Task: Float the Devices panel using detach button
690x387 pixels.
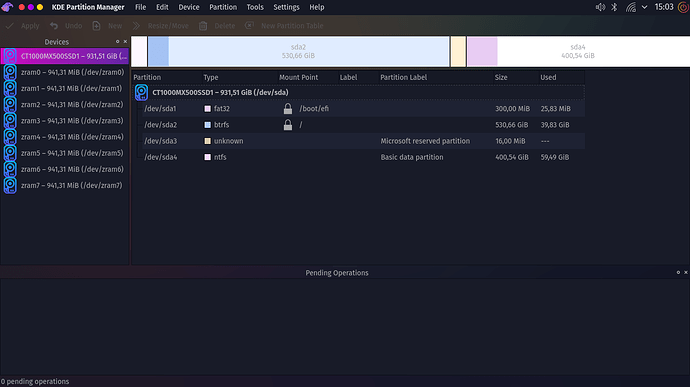Action: pos(117,41)
